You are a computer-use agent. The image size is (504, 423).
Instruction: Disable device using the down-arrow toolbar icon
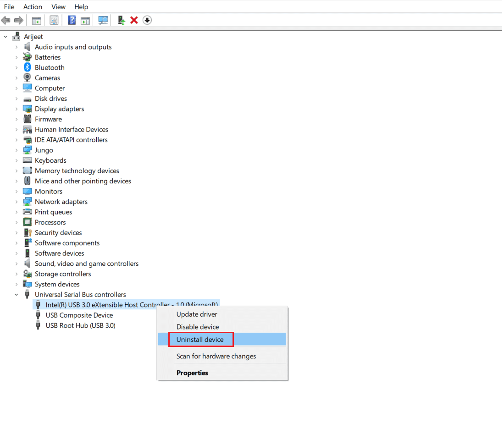(x=147, y=20)
